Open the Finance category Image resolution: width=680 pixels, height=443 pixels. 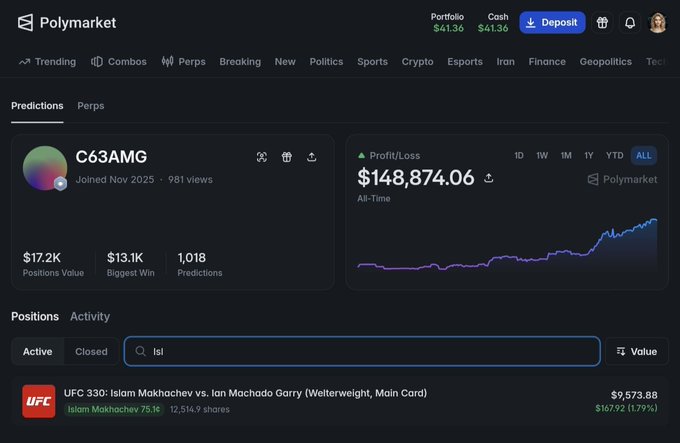pyautogui.click(x=547, y=62)
